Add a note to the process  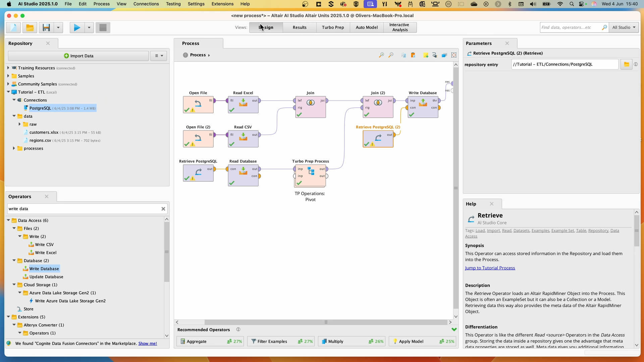coord(426,55)
